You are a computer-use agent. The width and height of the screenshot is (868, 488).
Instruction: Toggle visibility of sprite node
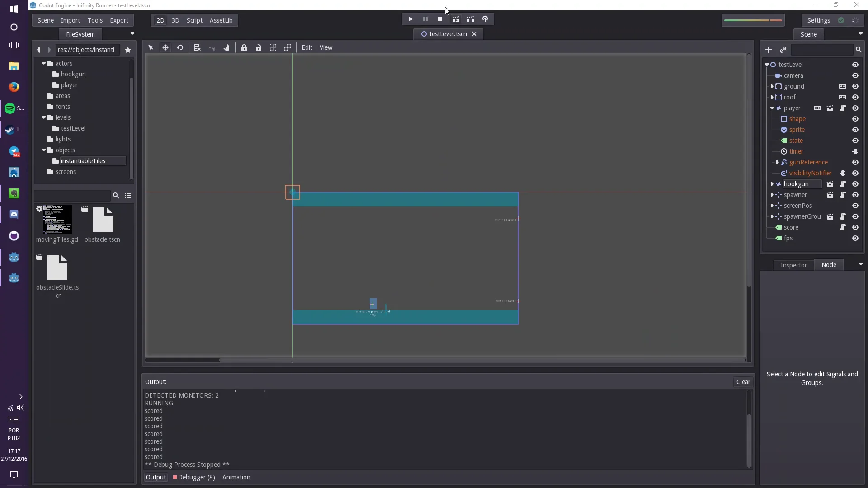click(x=855, y=130)
